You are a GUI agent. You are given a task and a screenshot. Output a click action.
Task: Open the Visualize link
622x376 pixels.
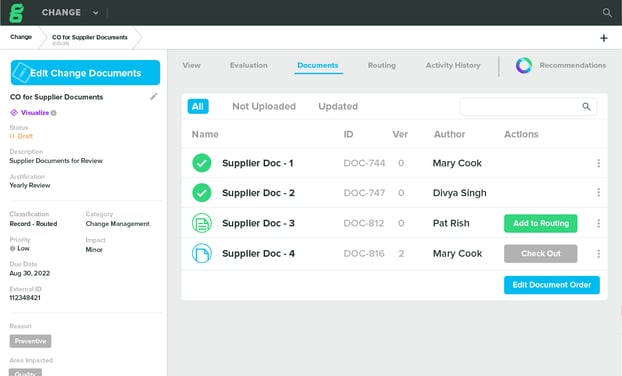(35, 113)
